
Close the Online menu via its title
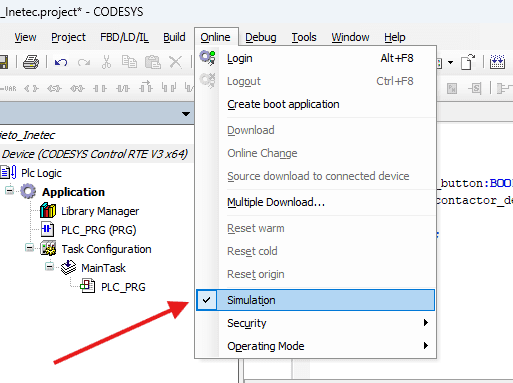point(215,37)
